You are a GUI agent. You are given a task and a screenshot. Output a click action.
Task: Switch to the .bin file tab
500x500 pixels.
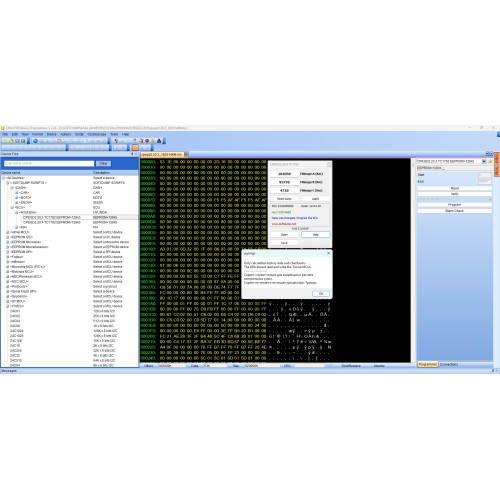tap(162, 154)
